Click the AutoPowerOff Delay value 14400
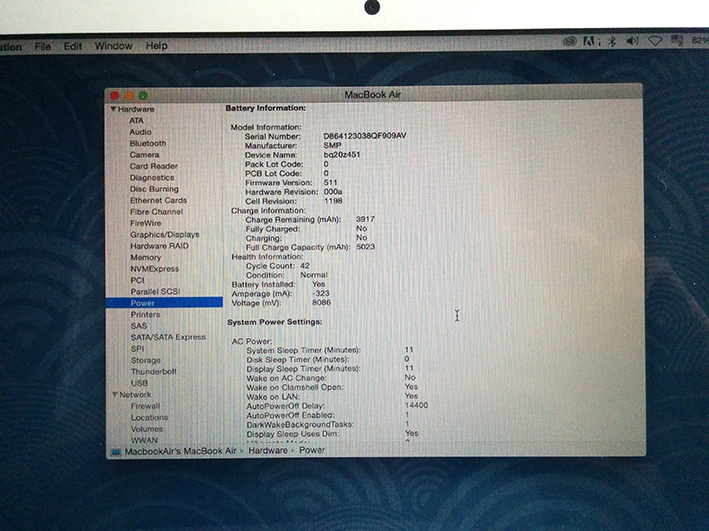709x531 pixels. tap(416, 405)
